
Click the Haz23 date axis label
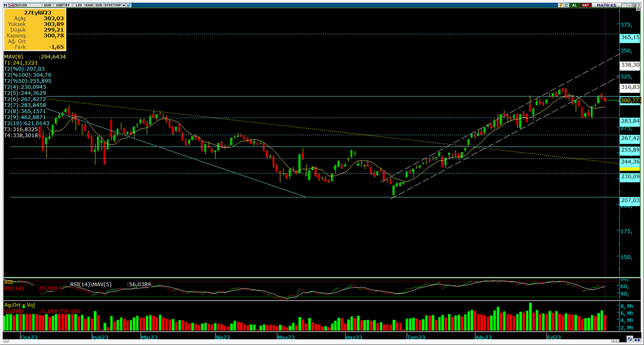point(354,337)
